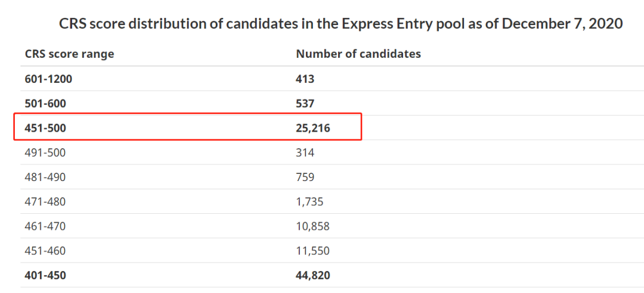Select the value 314 in the table
644x293 pixels.
click(x=305, y=152)
